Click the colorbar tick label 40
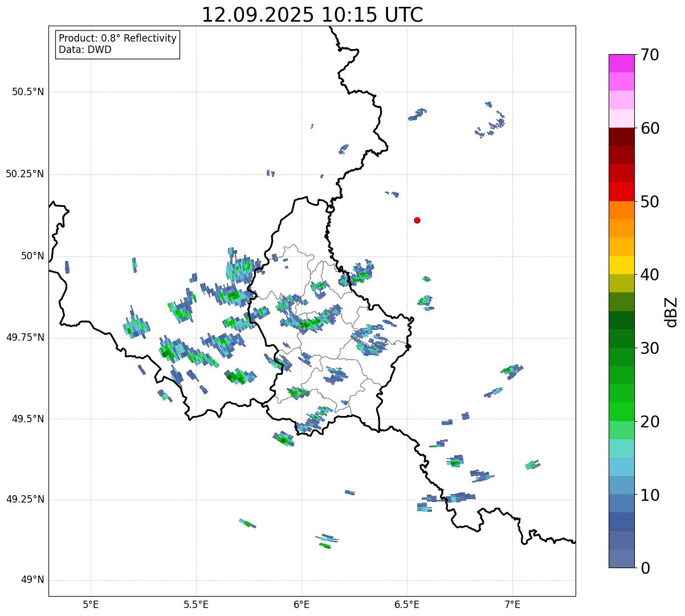The height and width of the screenshot is (616, 685). tap(650, 275)
